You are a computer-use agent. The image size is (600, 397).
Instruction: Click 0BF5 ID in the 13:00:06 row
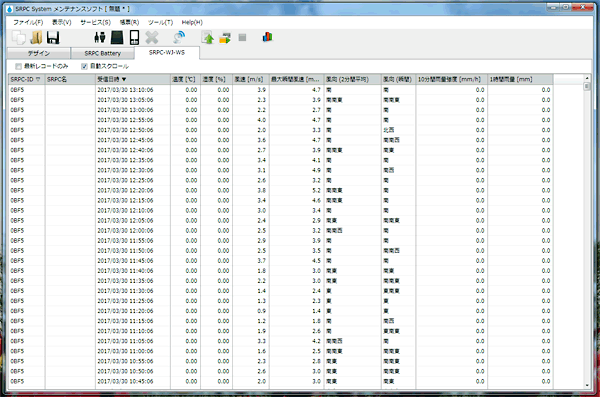[x=17, y=110]
